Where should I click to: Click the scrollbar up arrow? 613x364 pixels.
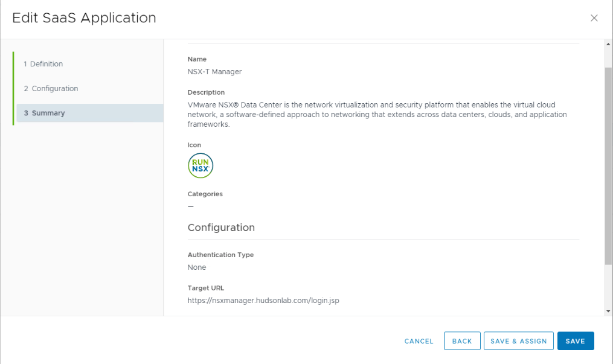(608, 44)
